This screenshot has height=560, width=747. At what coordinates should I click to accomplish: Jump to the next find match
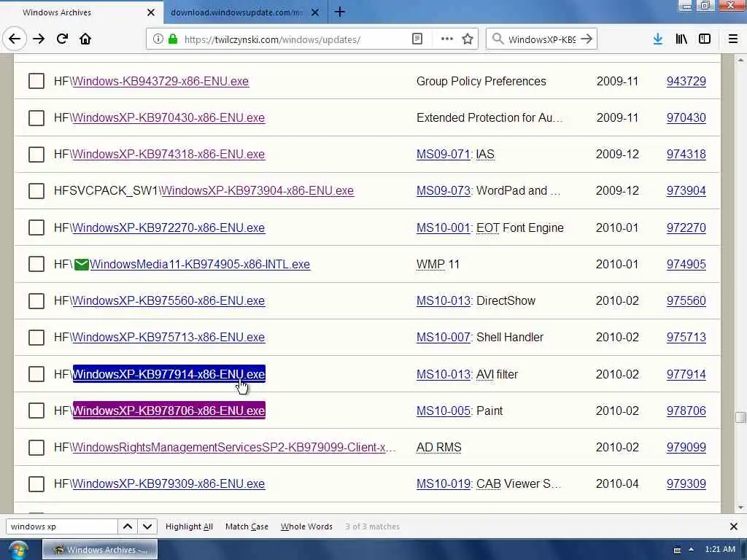pyautogui.click(x=147, y=526)
